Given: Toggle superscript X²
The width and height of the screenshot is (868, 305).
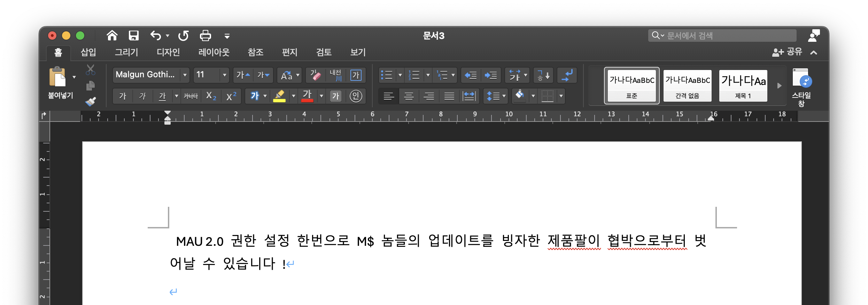Looking at the screenshot, I should point(231,96).
